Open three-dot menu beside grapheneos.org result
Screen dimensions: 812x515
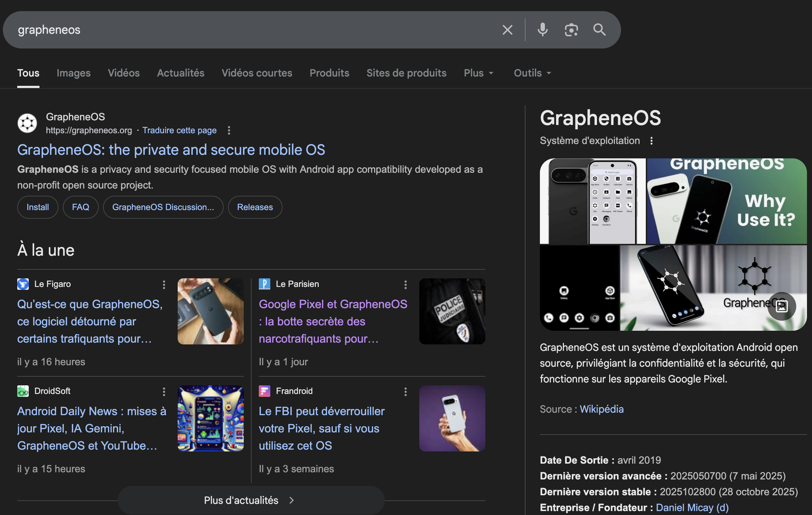229,130
